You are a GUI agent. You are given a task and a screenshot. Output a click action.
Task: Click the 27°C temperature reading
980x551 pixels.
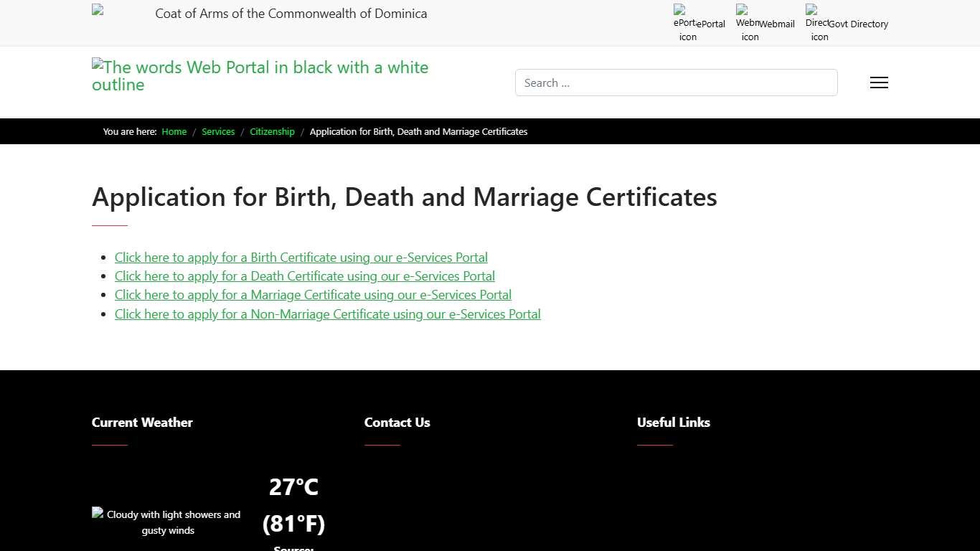click(293, 487)
